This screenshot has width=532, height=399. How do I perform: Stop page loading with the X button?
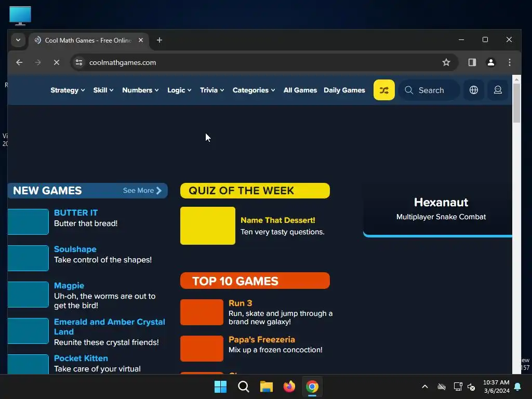click(x=57, y=62)
